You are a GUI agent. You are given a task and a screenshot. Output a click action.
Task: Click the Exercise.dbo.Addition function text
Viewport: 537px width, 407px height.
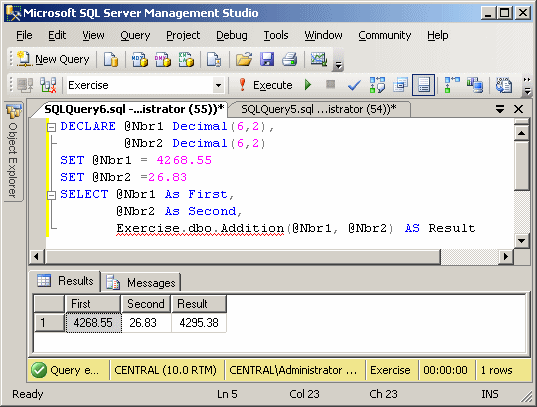(200, 228)
